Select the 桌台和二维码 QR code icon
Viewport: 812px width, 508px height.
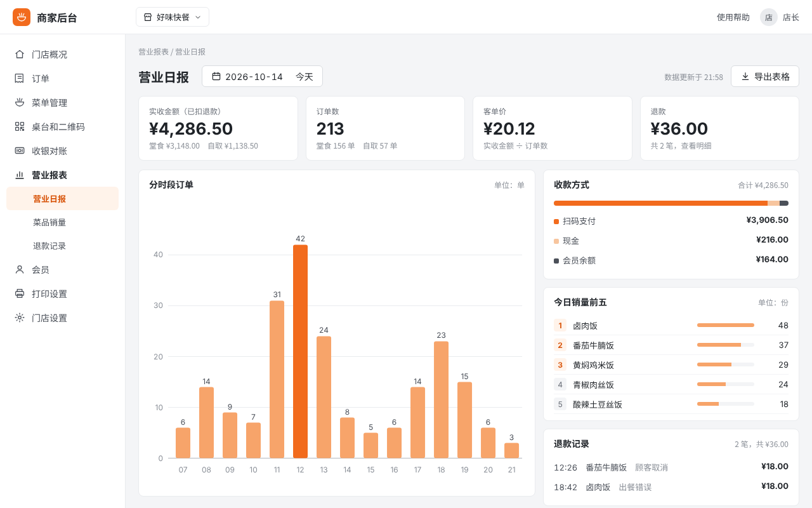pos(20,126)
